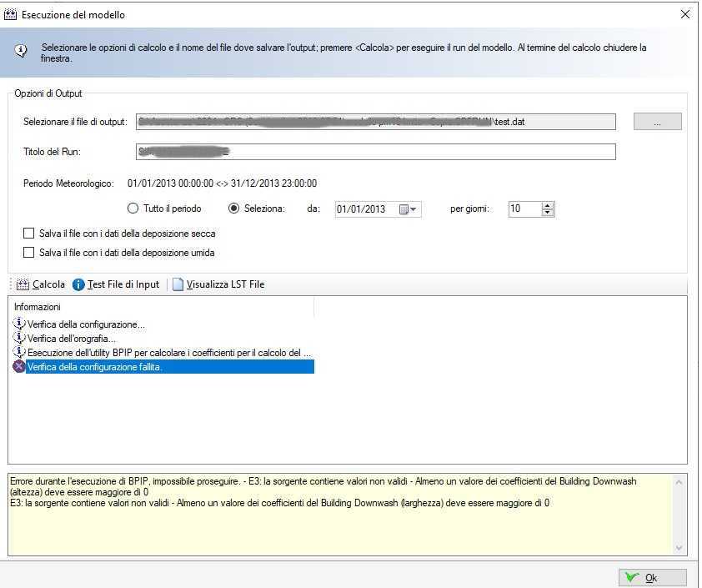This screenshot has height=588, width=702.
Task: Enable saving dry deposition data file
Action: tap(30, 234)
